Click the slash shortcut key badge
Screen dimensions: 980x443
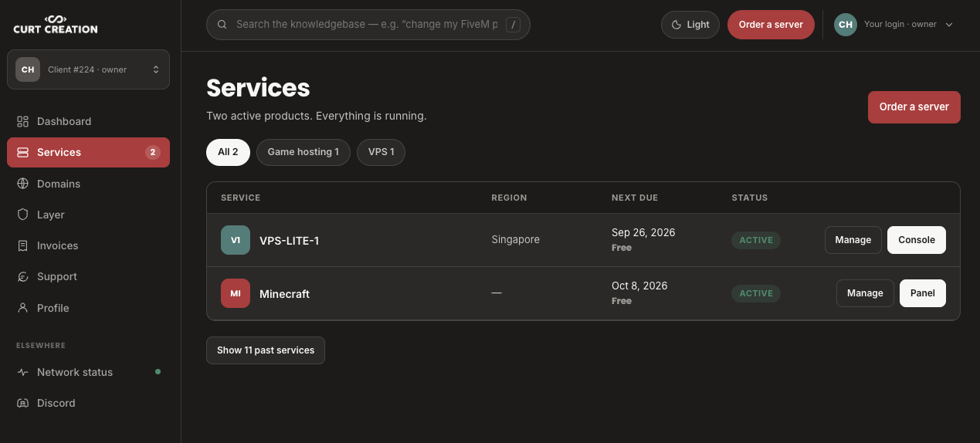[513, 25]
